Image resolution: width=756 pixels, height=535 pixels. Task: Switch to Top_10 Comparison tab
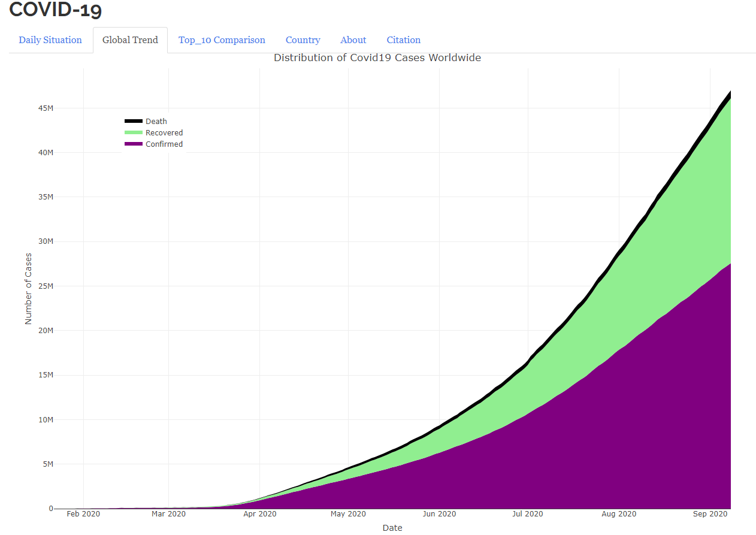pyautogui.click(x=222, y=40)
